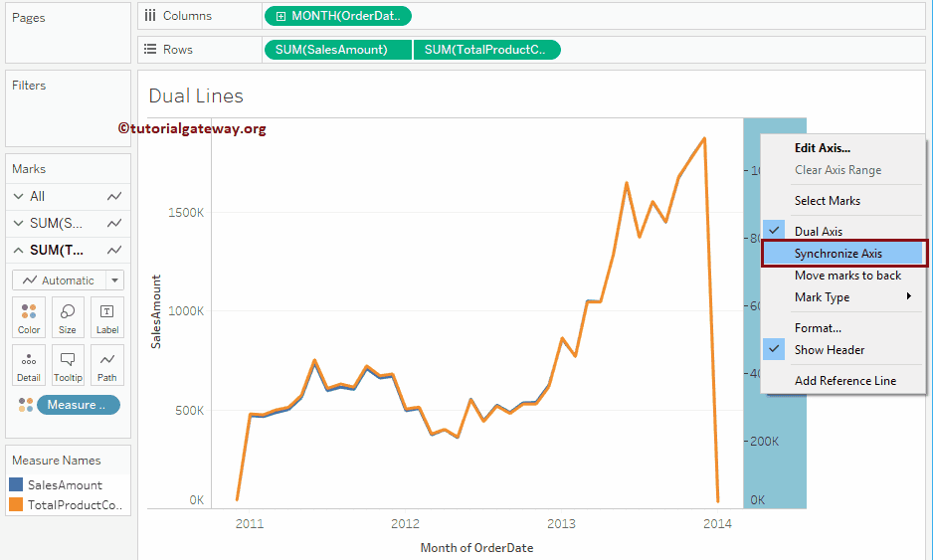This screenshot has height=560, width=933.
Task: Click the line icon beside All
Action: pyautogui.click(x=115, y=197)
